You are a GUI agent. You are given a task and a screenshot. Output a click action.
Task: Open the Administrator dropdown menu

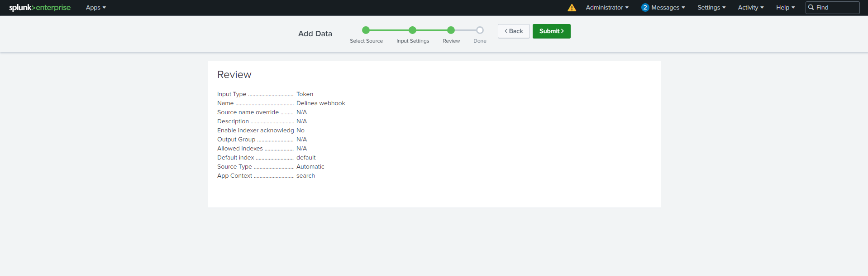[x=607, y=8]
